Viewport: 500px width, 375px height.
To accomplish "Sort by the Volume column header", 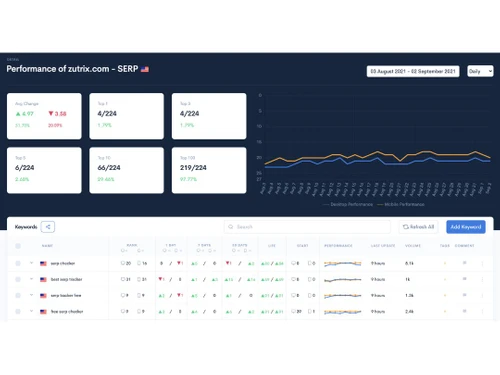I will tap(413, 246).
